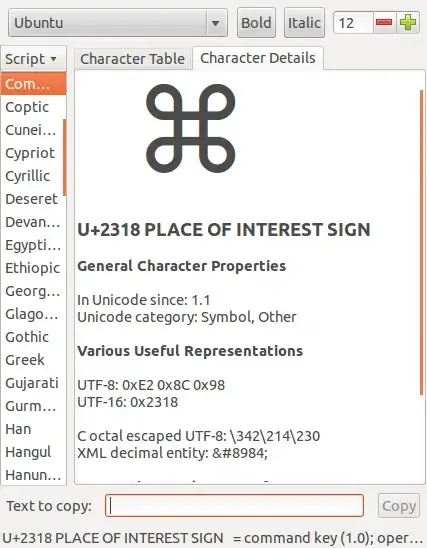Increase font size with green plus icon
This screenshot has width=427, height=548.
point(408,23)
